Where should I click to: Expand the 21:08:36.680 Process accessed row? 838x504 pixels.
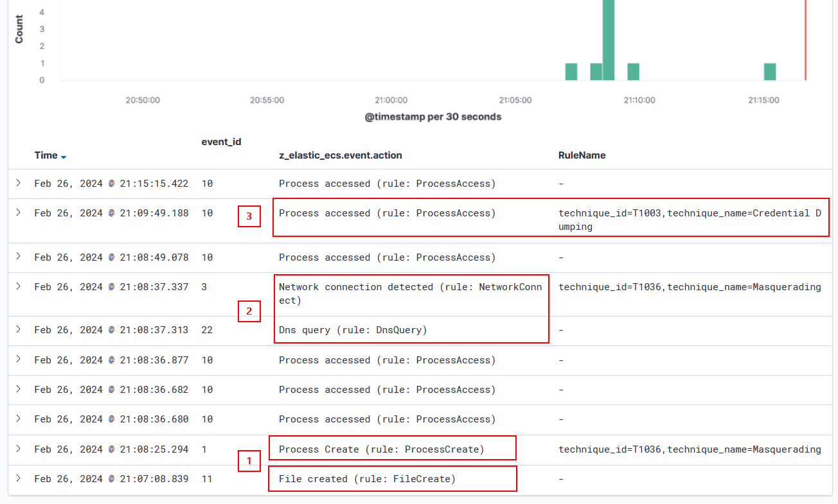click(19, 419)
